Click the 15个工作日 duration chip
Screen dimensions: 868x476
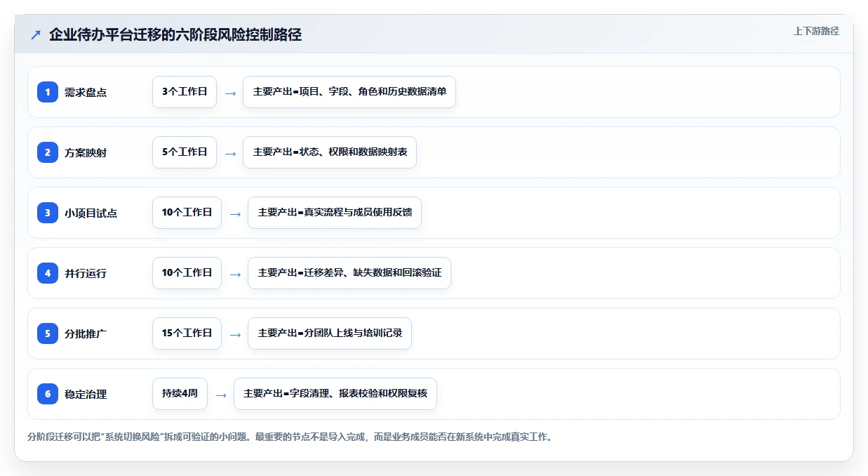tap(187, 333)
